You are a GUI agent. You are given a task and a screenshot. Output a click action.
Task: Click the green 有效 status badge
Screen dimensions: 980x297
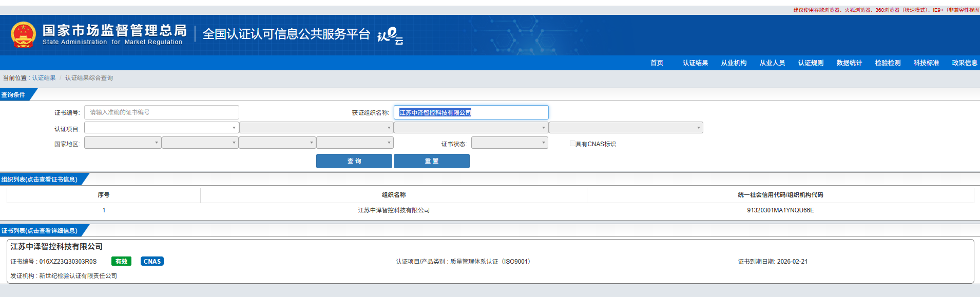coord(121,262)
